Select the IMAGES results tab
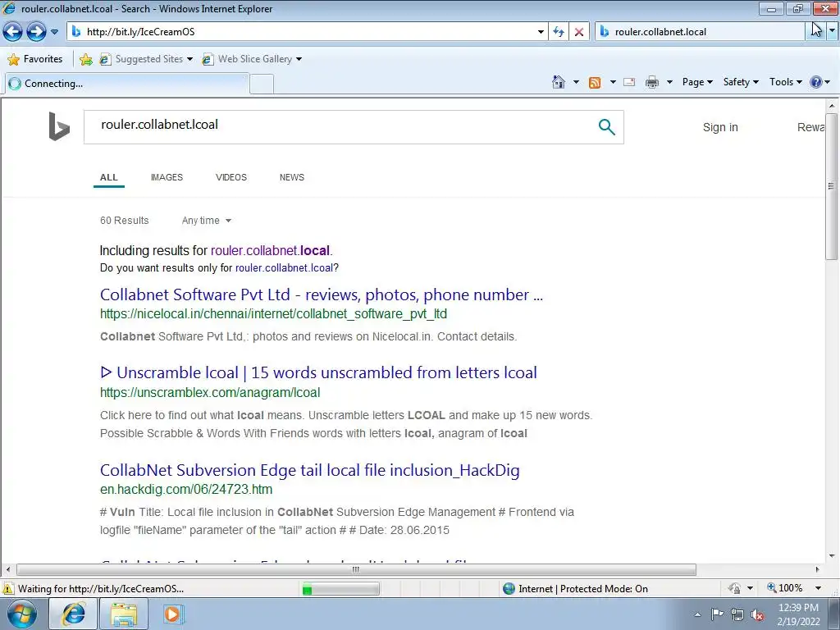 (167, 177)
